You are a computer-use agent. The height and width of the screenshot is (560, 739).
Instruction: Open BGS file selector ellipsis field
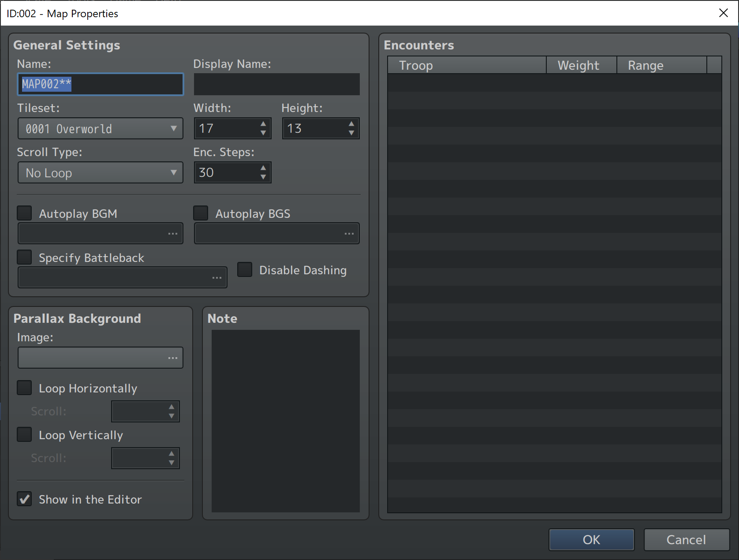[x=277, y=233]
